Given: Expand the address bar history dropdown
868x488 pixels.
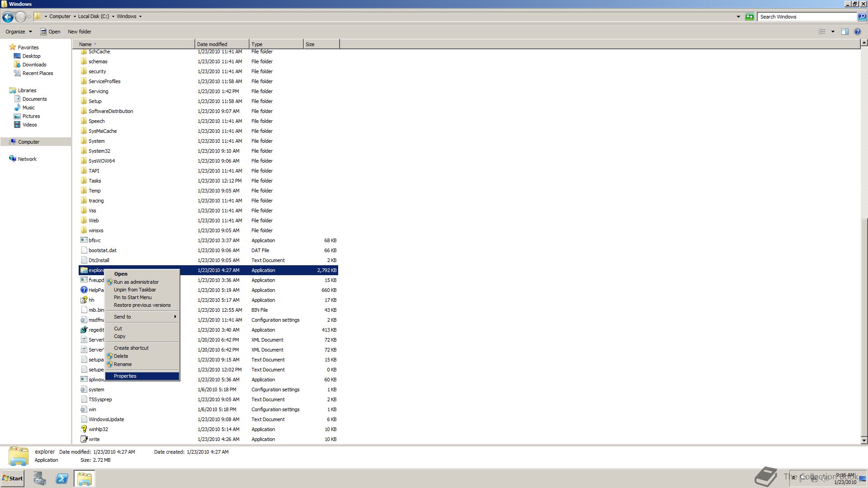Looking at the screenshot, I should pyautogui.click(x=738, y=17).
